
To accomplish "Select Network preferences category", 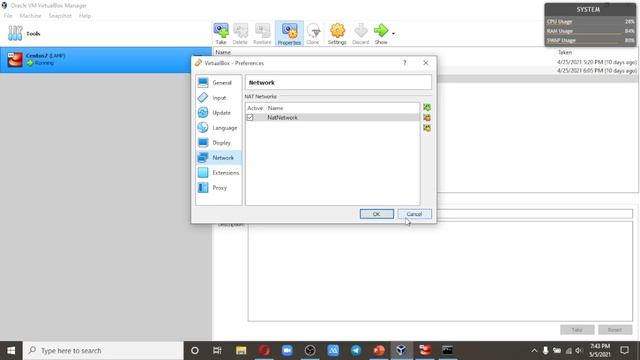I will tap(218, 158).
